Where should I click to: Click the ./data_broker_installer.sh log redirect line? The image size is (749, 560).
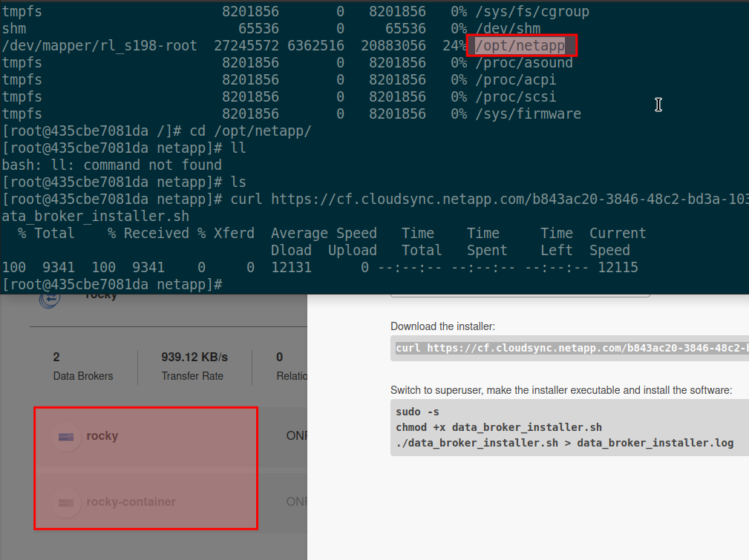564,443
